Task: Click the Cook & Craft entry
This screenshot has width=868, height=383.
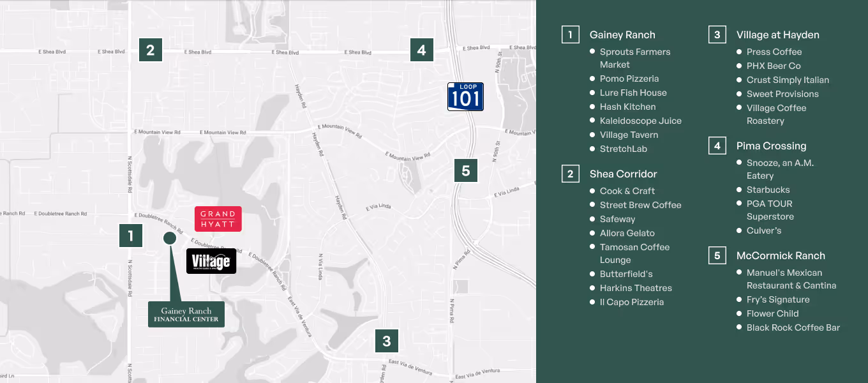Action: click(x=627, y=191)
